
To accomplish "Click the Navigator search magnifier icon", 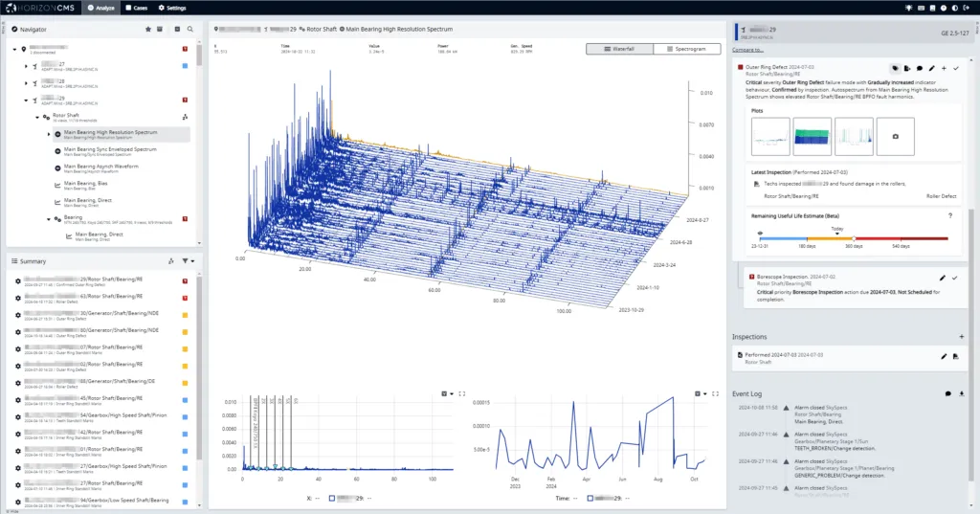I will [189, 30].
